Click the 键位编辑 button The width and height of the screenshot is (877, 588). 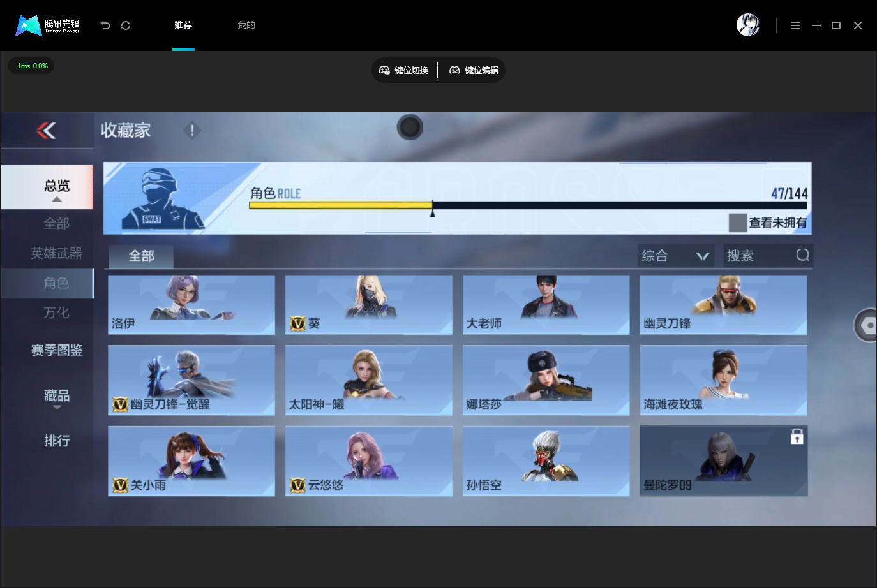[x=474, y=70]
